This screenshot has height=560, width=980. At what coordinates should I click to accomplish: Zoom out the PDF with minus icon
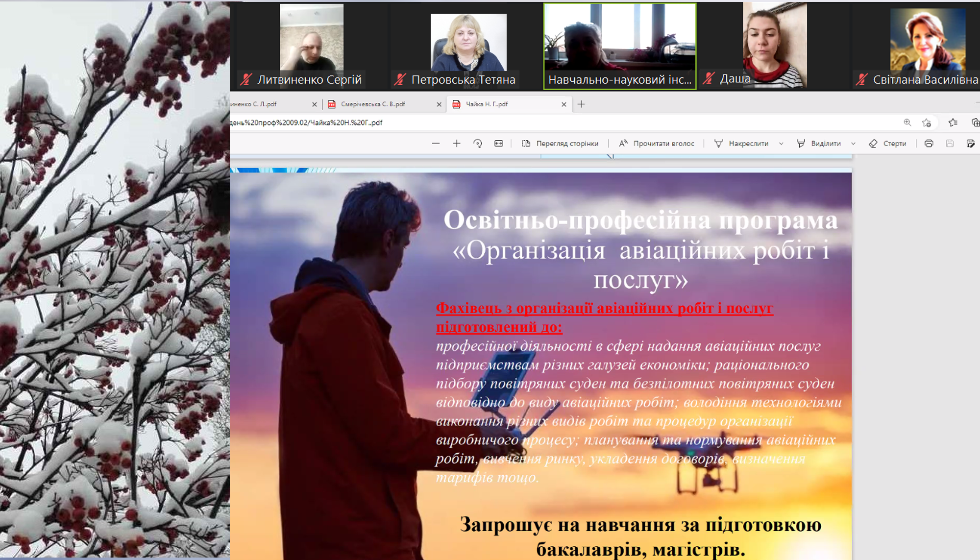click(x=436, y=144)
